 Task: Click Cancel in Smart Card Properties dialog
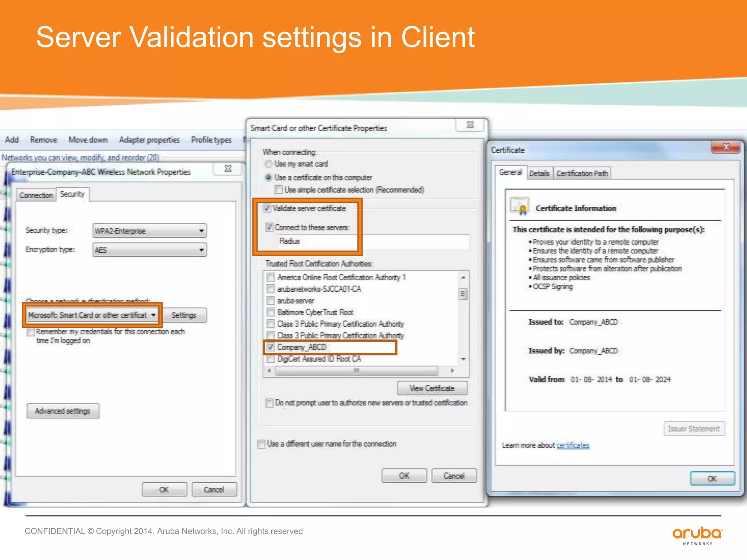tap(454, 476)
